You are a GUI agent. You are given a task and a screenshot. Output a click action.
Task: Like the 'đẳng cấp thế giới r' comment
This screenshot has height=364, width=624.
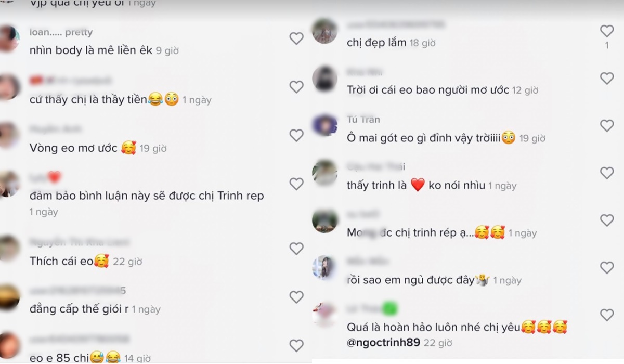(x=296, y=297)
